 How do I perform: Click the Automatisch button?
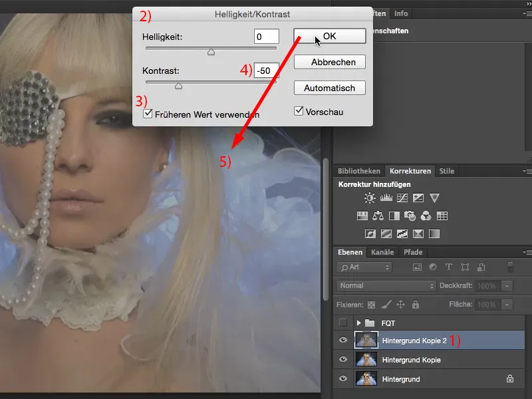coord(329,88)
